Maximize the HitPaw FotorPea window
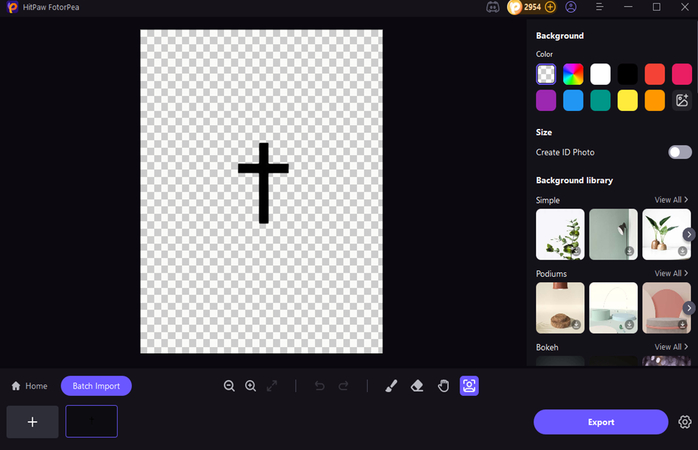This screenshot has height=450, width=698. point(656,7)
